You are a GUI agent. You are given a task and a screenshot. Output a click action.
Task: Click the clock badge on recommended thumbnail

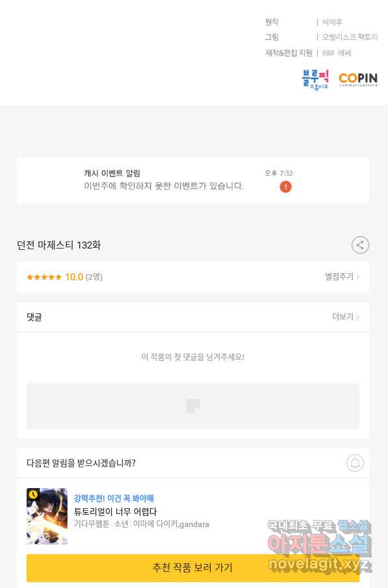pyautogui.click(x=33, y=495)
